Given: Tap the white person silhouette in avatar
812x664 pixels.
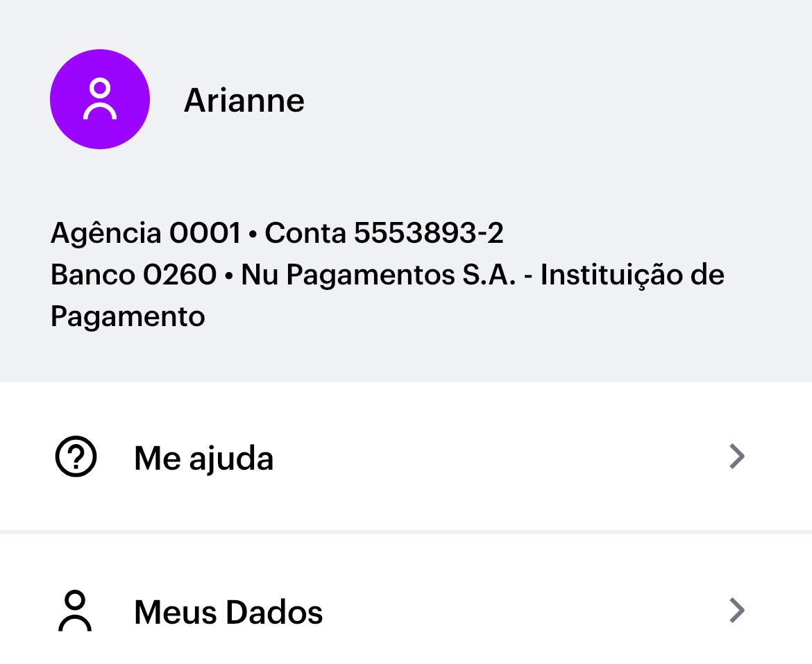Looking at the screenshot, I should [100, 100].
